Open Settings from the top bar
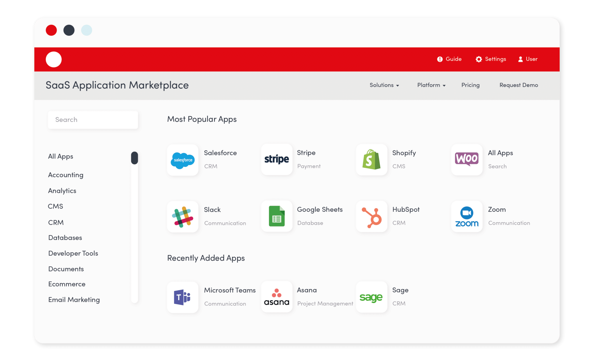This screenshot has width=594, height=364. [495, 59]
